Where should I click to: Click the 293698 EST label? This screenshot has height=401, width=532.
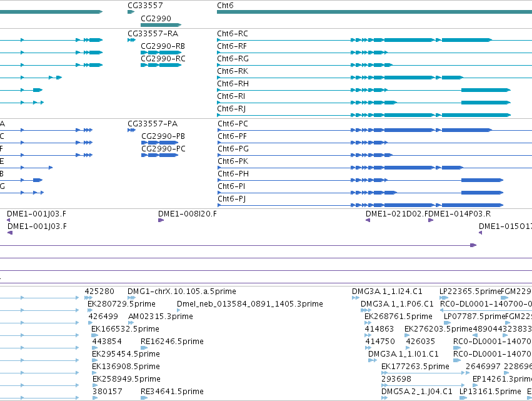click(x=396, y=379)
